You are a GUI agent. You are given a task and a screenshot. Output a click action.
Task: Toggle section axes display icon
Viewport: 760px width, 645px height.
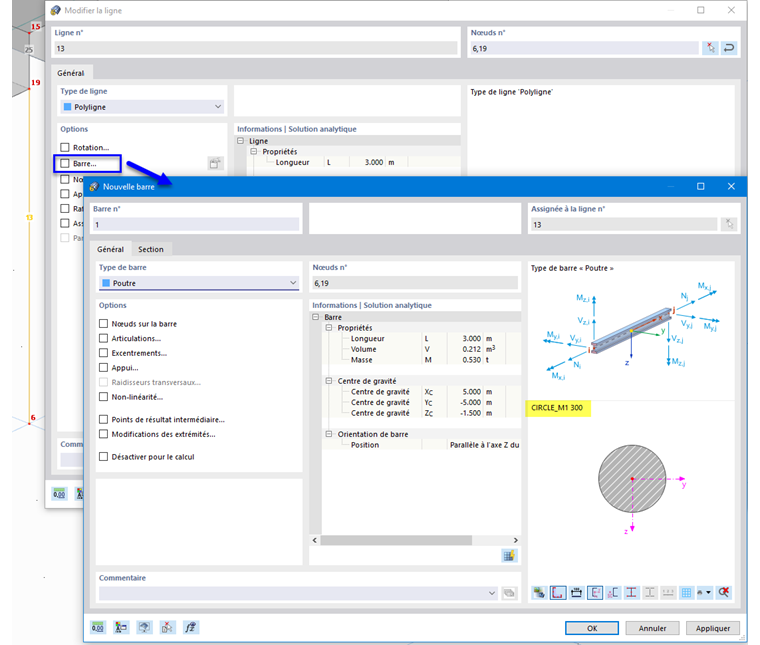point(595,592)
